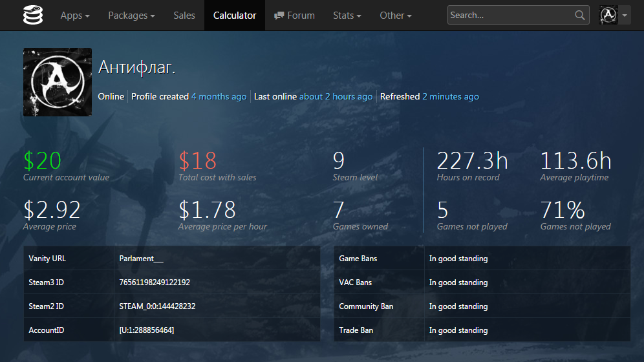Click the $18 total cost with sales

pyautogui.click(x=198, y=160)
